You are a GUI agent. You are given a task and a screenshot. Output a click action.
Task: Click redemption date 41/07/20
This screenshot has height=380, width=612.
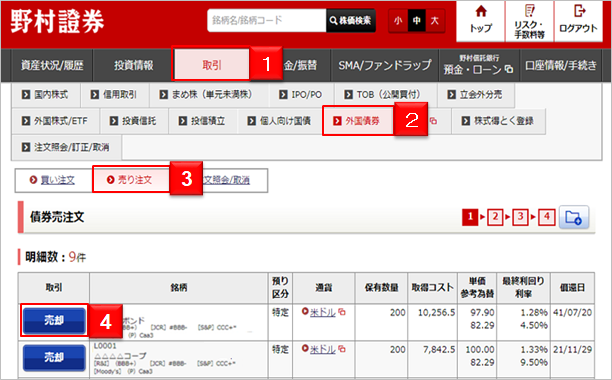[573, 313]
